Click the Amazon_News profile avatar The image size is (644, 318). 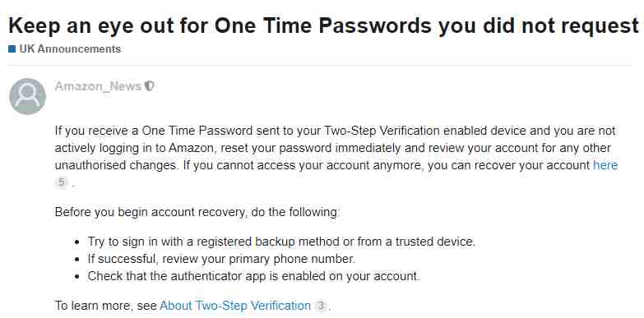click(27, 96)
